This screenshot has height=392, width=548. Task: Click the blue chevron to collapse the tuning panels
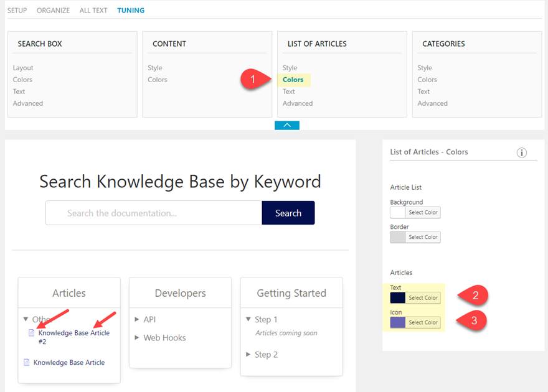pos(286,124)
